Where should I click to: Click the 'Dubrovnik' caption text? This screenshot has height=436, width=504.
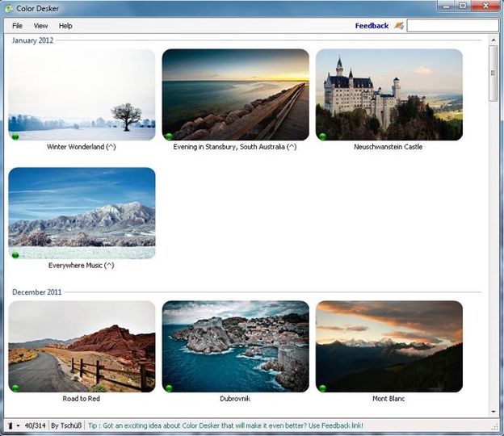point(235,399)
